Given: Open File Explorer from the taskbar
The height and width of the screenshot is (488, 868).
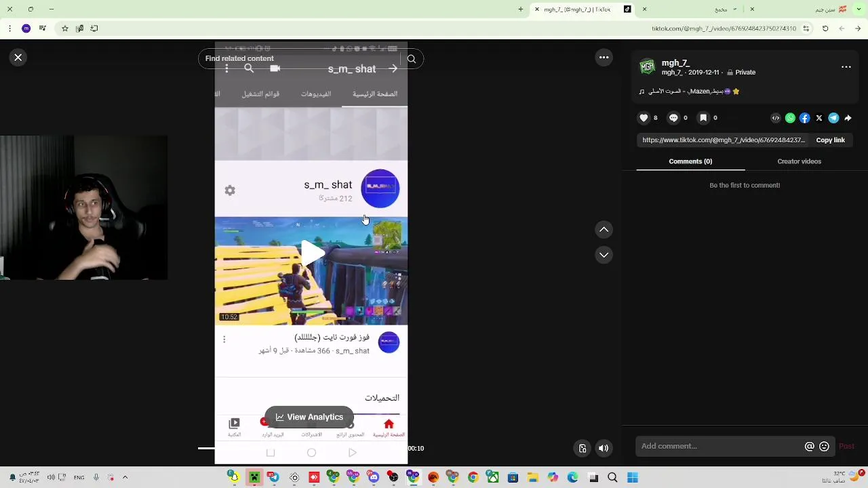Looking at the screenshot, I should (x=533, y=478).
